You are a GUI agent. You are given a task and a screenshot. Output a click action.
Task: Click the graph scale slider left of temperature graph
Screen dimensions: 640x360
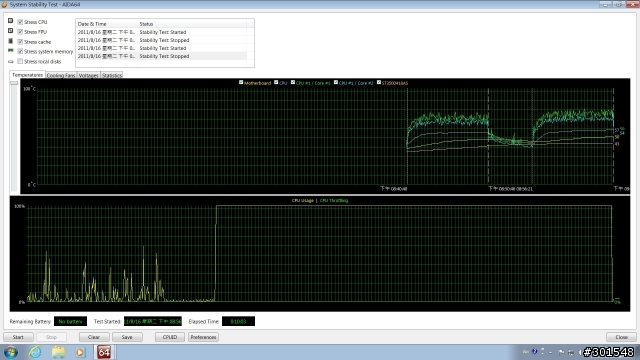click(x=14, y=83)
